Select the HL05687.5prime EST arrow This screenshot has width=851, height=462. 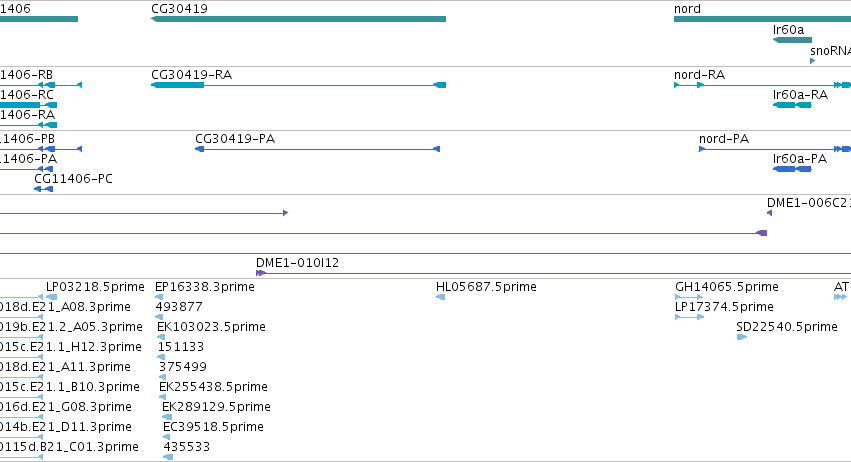(441, 297)
